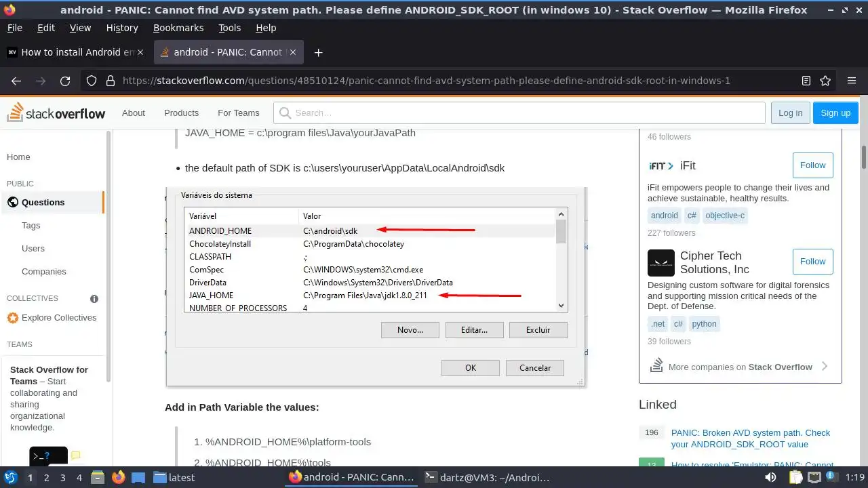
Task: Reload the current Stack Overflow page
Action: 65,81
